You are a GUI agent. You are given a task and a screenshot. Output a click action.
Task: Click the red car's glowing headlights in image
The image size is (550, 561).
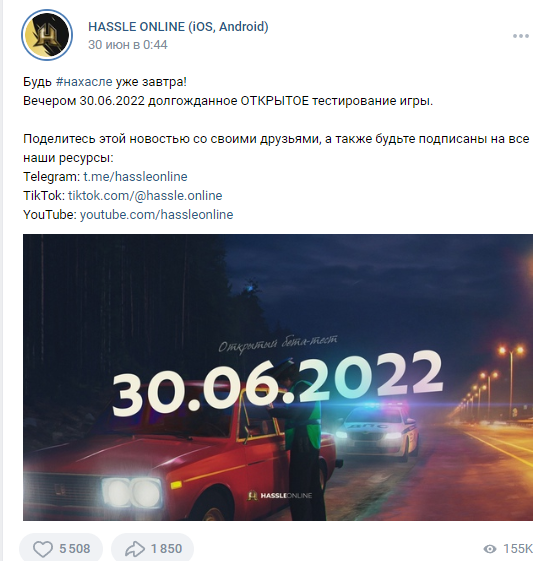point(132,493)
